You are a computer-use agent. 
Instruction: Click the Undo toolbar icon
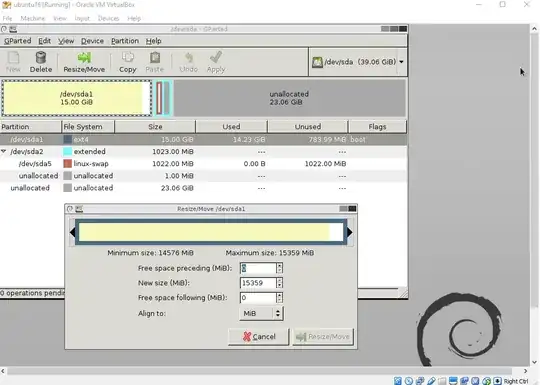[189, 58]
